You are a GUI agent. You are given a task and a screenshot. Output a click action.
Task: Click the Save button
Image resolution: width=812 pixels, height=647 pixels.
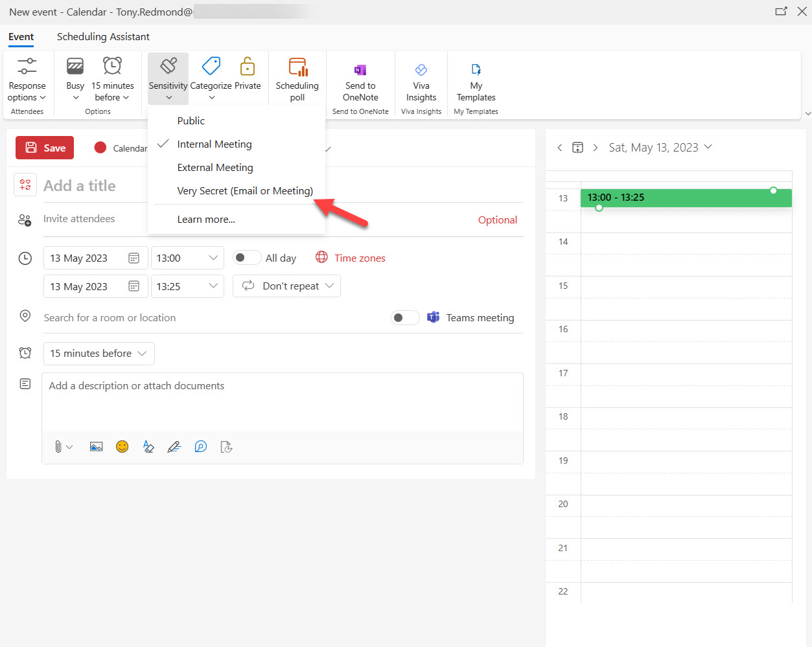coord(45,148)
